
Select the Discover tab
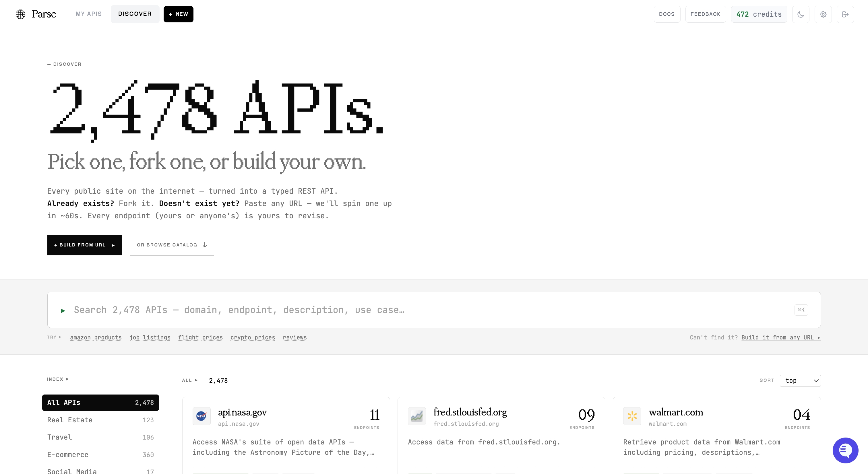pos(135,14)
